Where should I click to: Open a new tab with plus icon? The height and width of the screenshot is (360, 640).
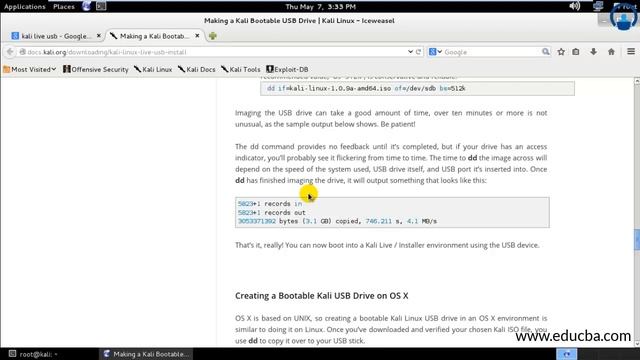[212, 36]
